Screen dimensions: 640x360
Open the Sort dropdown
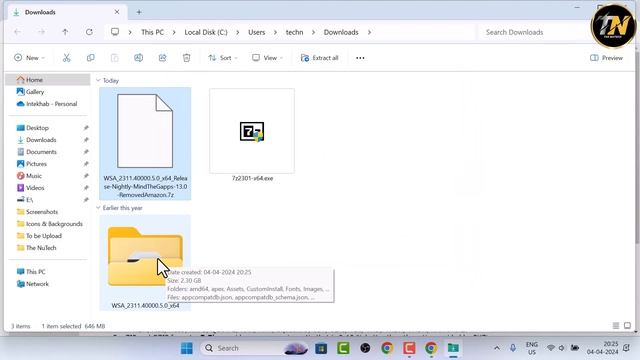[x=222, y=58]
